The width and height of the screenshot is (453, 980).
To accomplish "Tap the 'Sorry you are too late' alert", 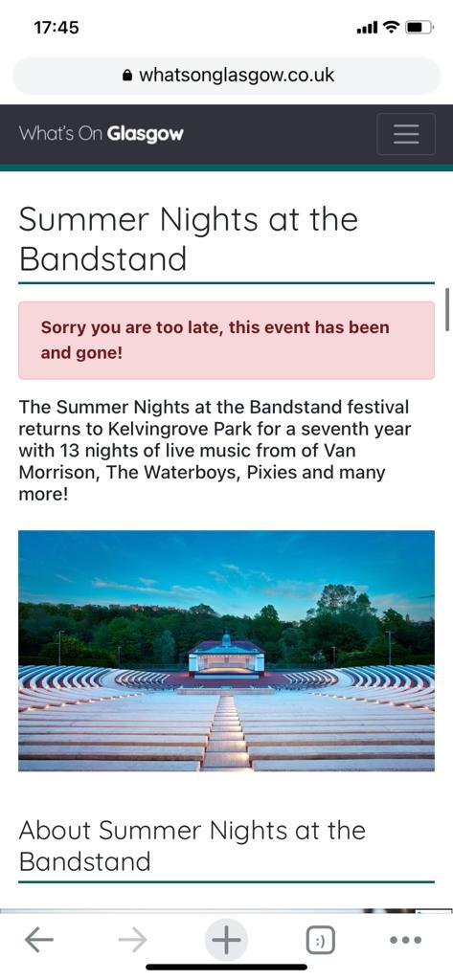I will click(x=226, y=340).
